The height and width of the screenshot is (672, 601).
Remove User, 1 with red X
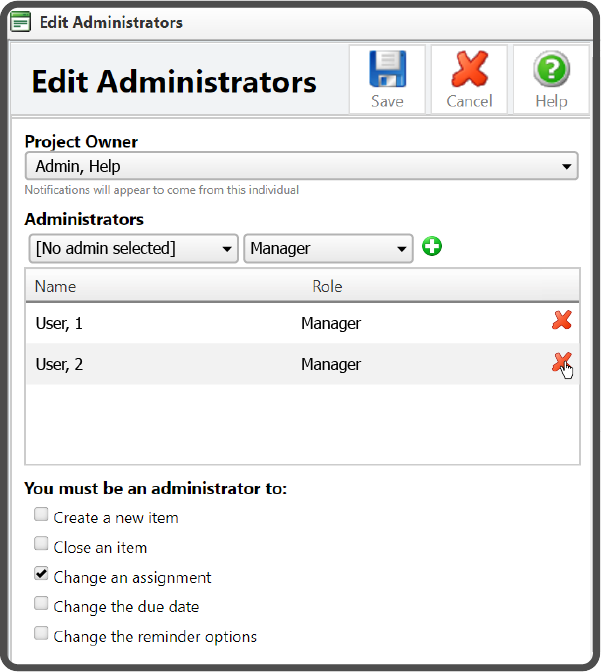point(562,321)
